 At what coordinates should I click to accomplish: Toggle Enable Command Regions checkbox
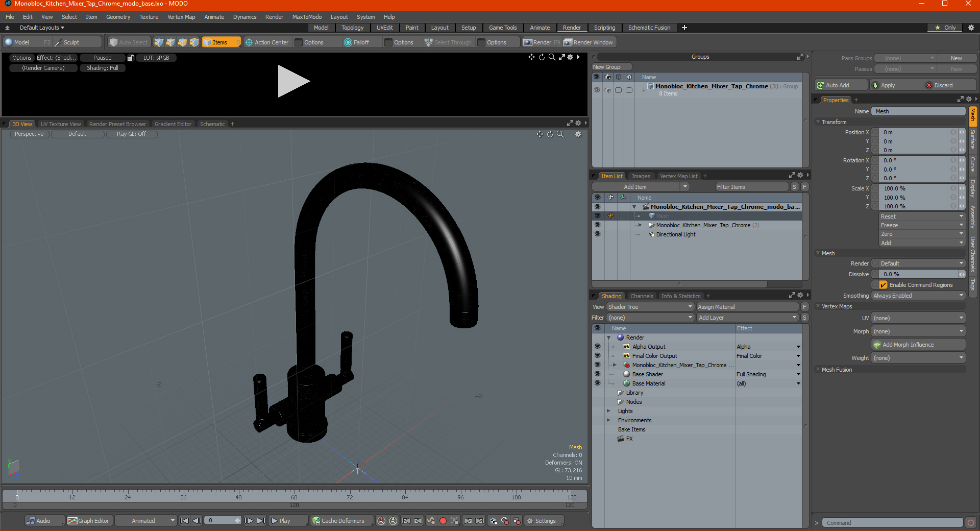tap(883, 285)
